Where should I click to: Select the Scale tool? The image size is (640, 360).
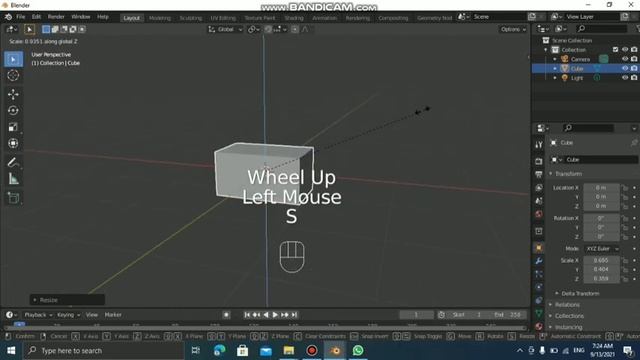click(13, 127)
